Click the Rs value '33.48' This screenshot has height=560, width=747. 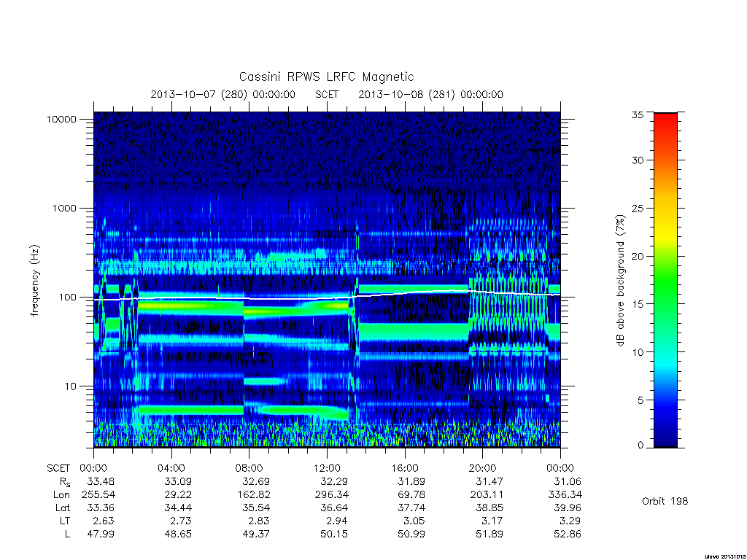[x=101, y=481]
